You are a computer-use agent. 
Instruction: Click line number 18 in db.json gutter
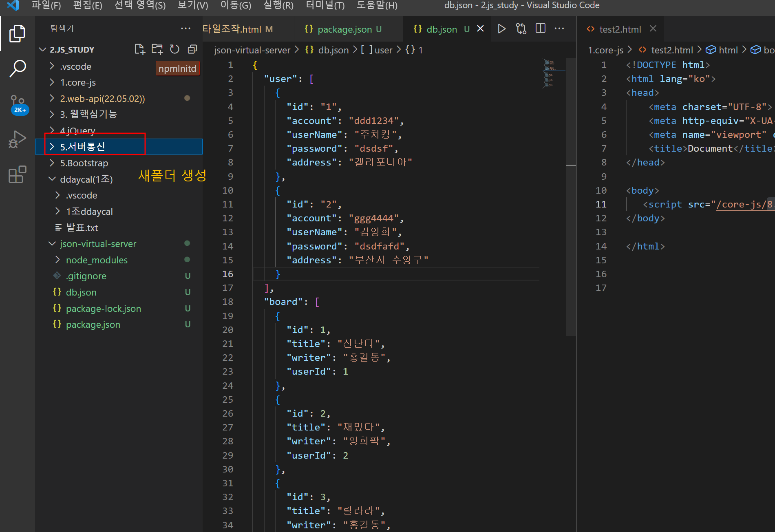227,302
